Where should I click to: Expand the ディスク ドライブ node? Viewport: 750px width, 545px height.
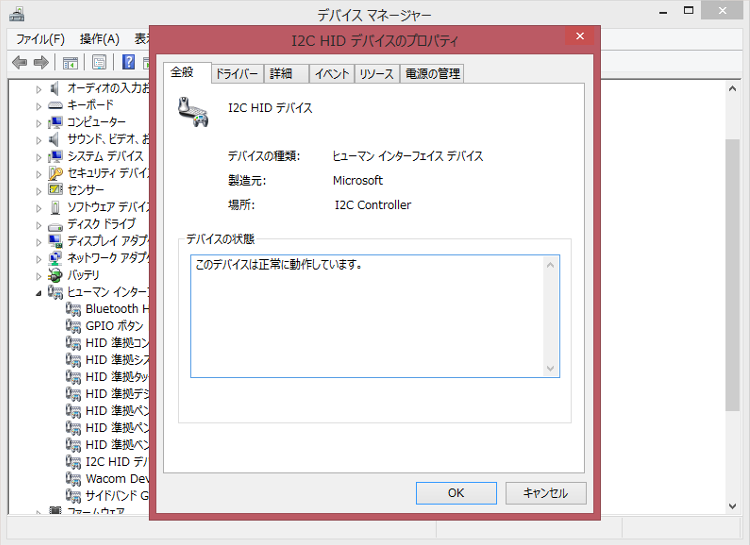coord(39,225)
